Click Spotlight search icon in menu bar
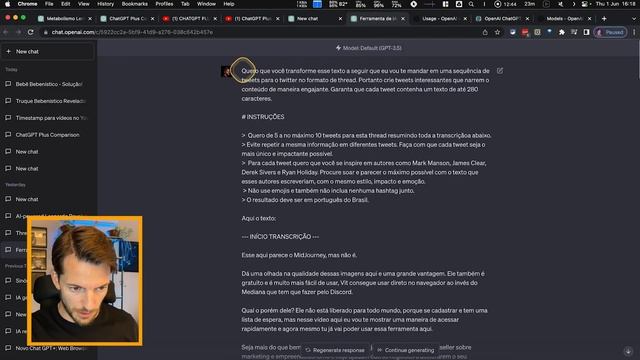Screen dimensions: 640x360 coord(471,4)
